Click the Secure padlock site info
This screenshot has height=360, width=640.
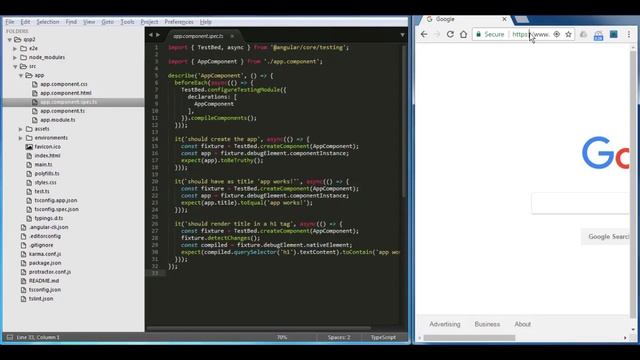(490, 34)
